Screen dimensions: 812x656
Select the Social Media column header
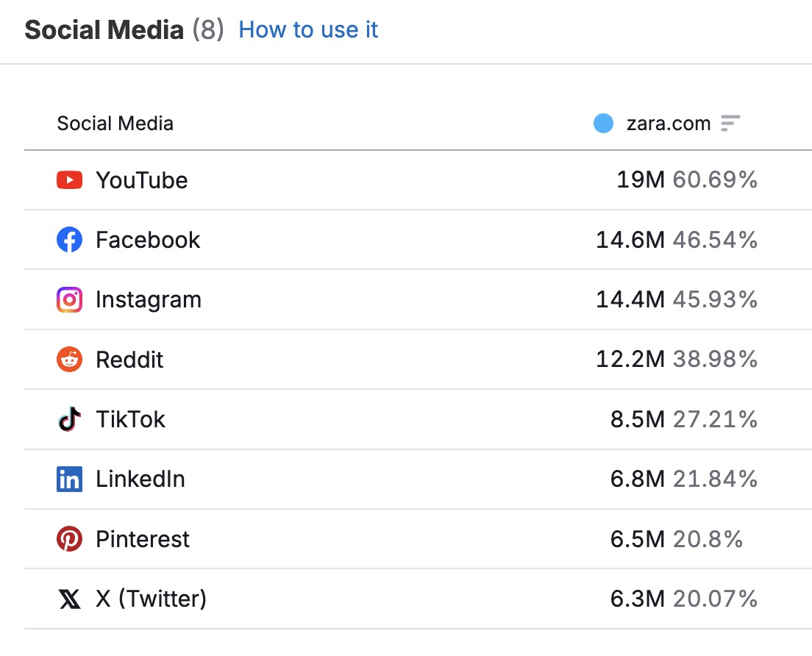[x=115, y=123]
